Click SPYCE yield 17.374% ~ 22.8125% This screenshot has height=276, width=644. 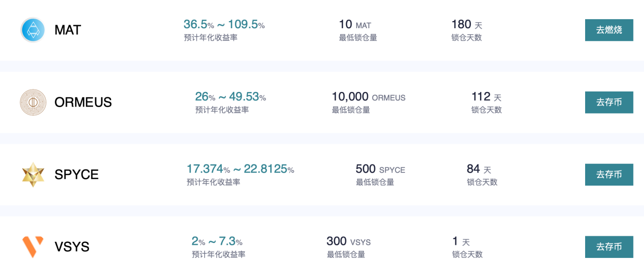(240, 169)
